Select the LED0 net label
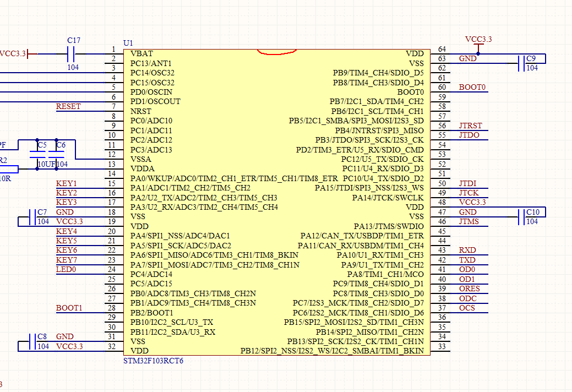The width and height of the screenshot is (572, 392). pyautogui.click(x=66, y=270)
